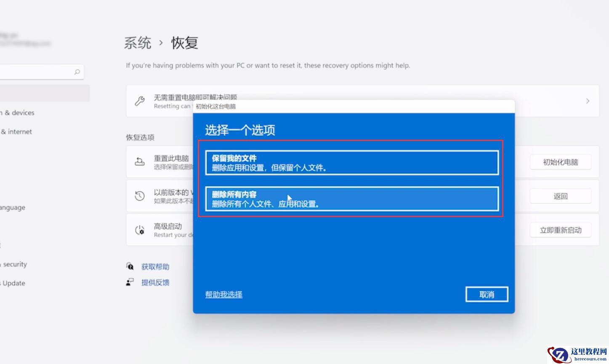Click the breadcrumb arrow between 系统 and 恢复
This screenshot has height=364, width=609.
[161, 43]
